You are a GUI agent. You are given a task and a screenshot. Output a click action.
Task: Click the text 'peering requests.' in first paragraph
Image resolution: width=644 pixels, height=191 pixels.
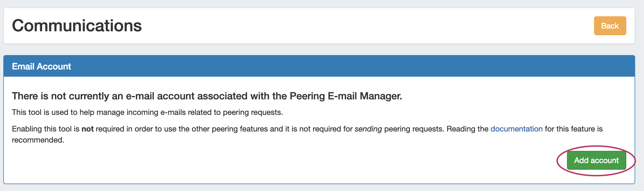(x=253, y=112)
